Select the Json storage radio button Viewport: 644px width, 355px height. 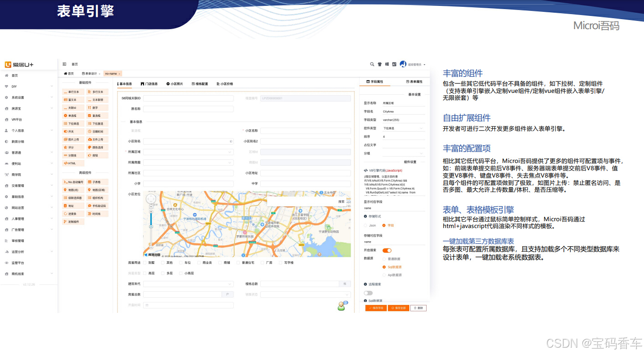(366, 225)
